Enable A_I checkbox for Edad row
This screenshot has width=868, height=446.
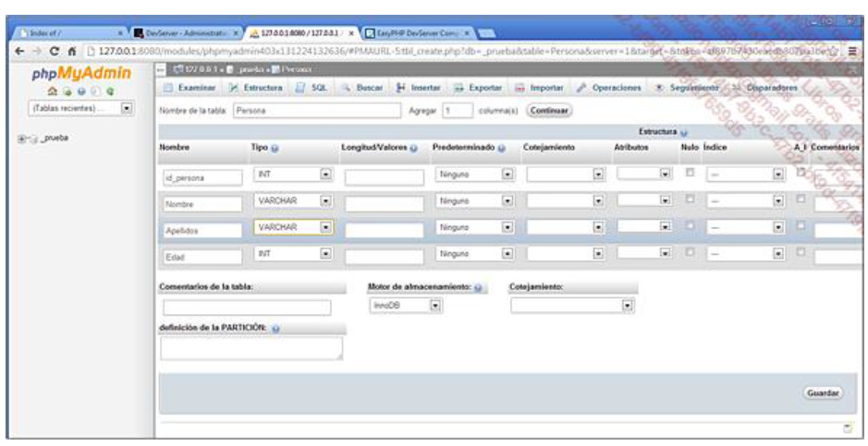pos(801,251)
